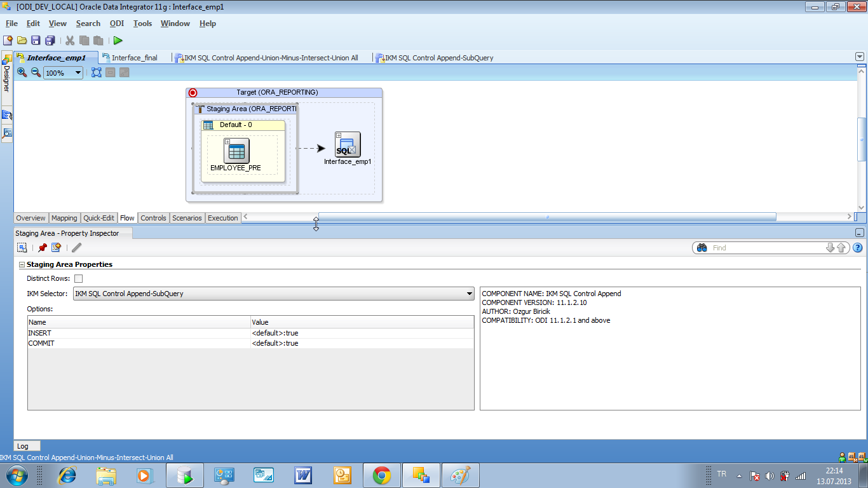Open the Help menu
The width and height of the screenshot is (868, 488).
(208, 24)
